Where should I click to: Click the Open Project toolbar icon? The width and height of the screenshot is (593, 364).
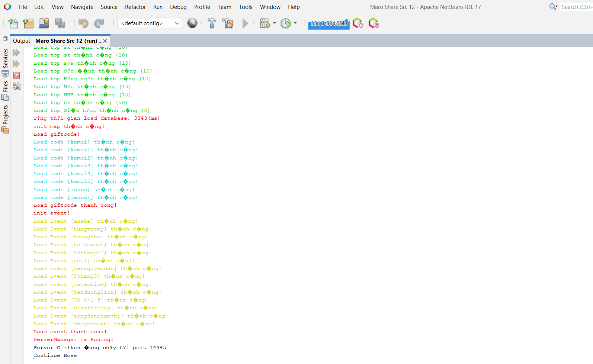click(x=44, y=23)
